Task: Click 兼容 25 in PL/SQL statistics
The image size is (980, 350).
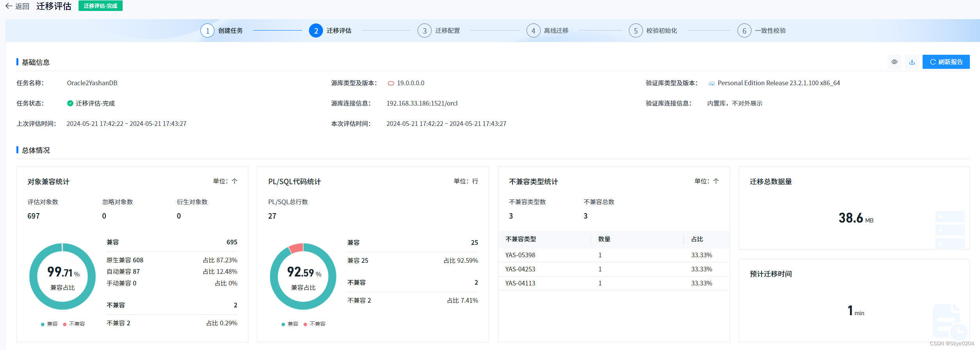Action: pyautogui.click(x=358, y=260)
